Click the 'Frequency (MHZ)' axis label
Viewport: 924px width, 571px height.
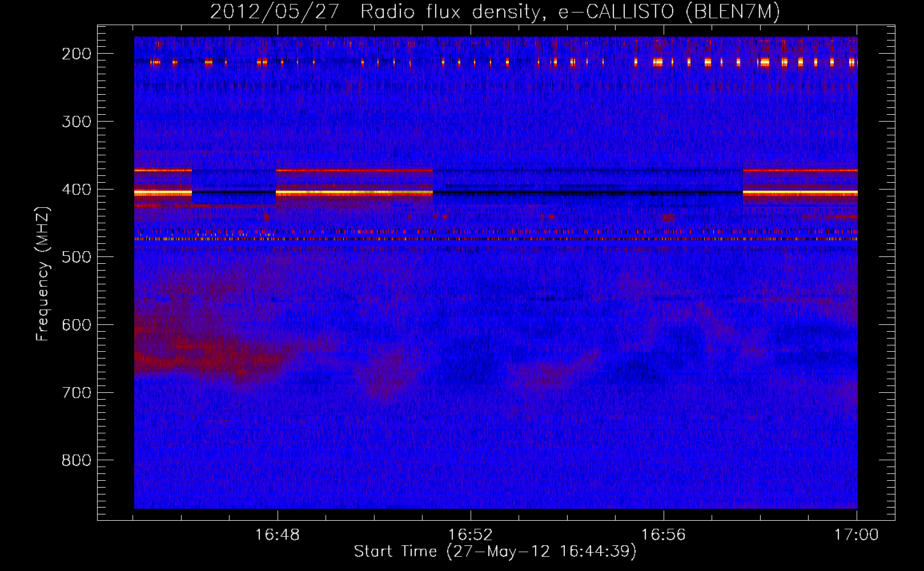(43, 274)
